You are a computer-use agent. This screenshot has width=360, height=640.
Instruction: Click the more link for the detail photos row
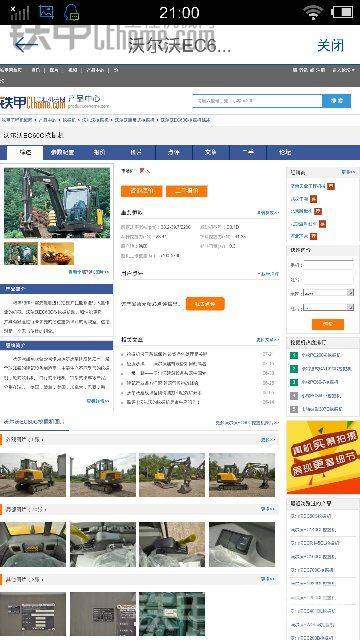point(268,579)
